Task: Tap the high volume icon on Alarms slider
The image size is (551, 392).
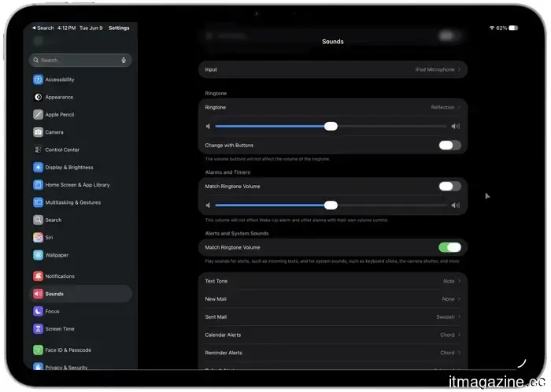Action: click(456, 205)
